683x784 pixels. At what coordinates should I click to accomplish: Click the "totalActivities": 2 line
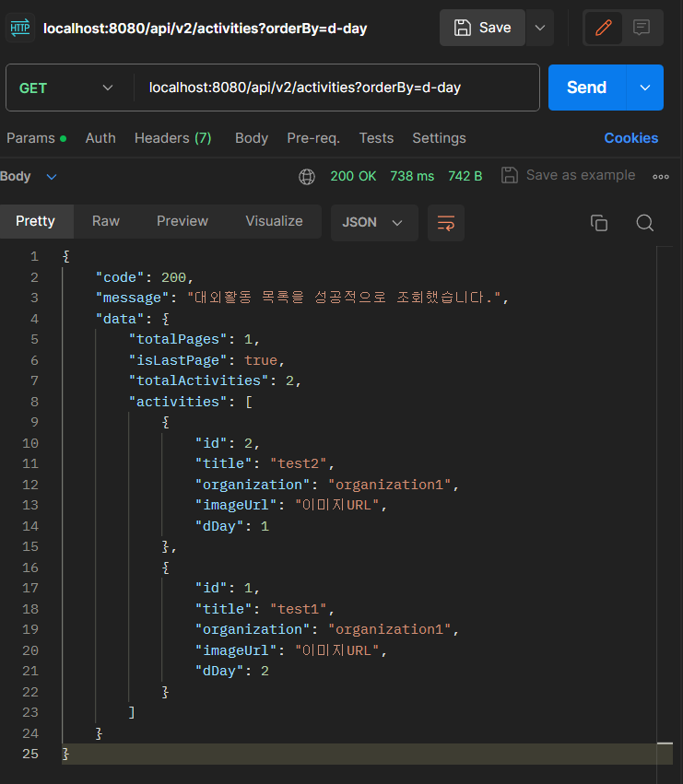coord(215,381)
